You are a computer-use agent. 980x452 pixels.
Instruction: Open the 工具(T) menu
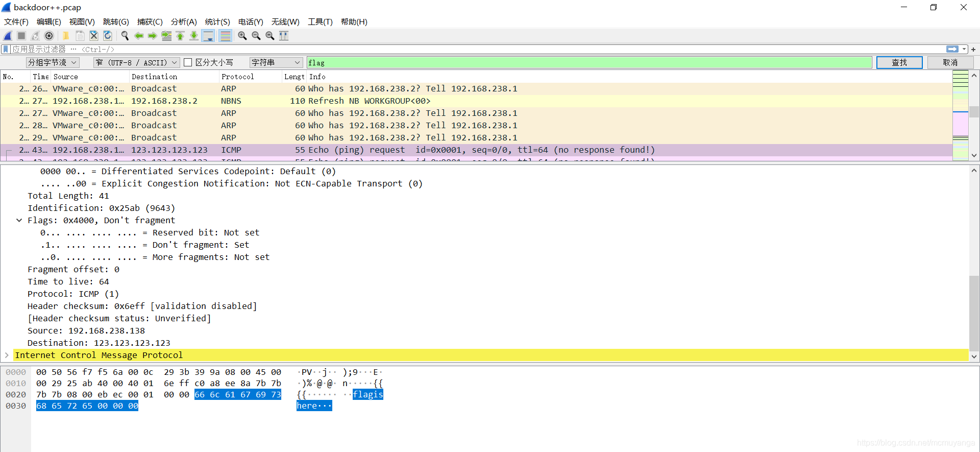[x=320, y=21]
